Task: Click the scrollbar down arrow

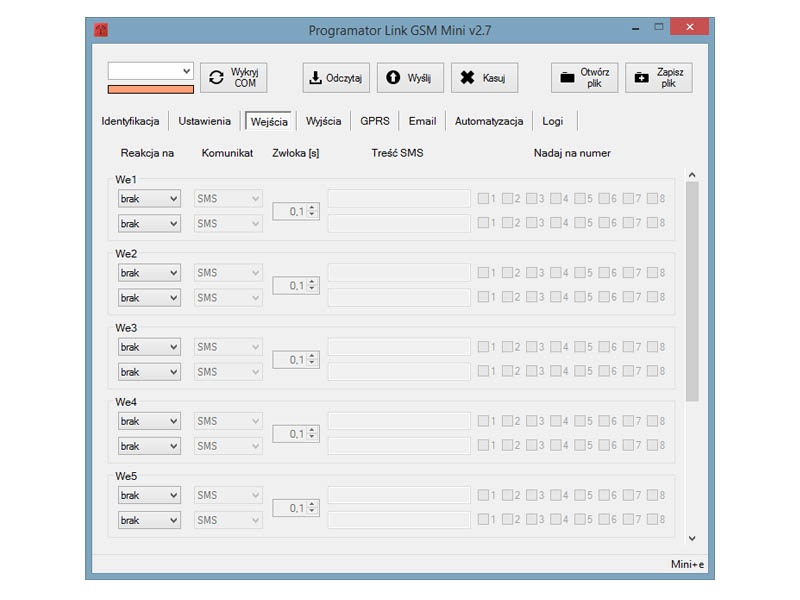Action: tap(692, 538)
